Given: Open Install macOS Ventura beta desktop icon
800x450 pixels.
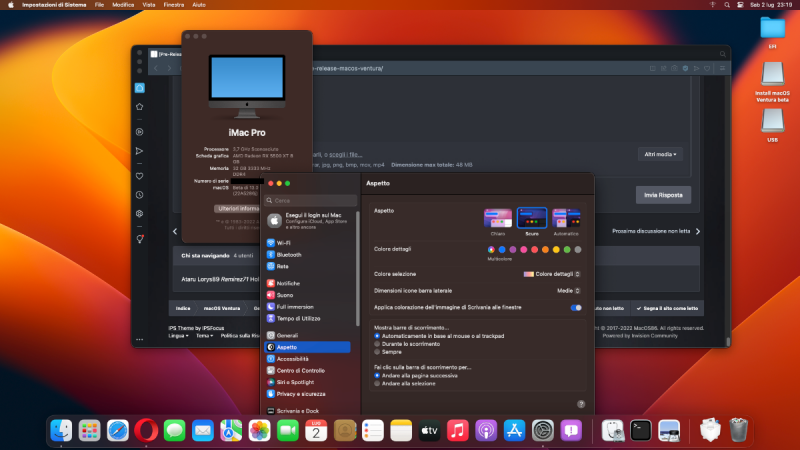Looking at the screenshot, I should pos(772,73).
